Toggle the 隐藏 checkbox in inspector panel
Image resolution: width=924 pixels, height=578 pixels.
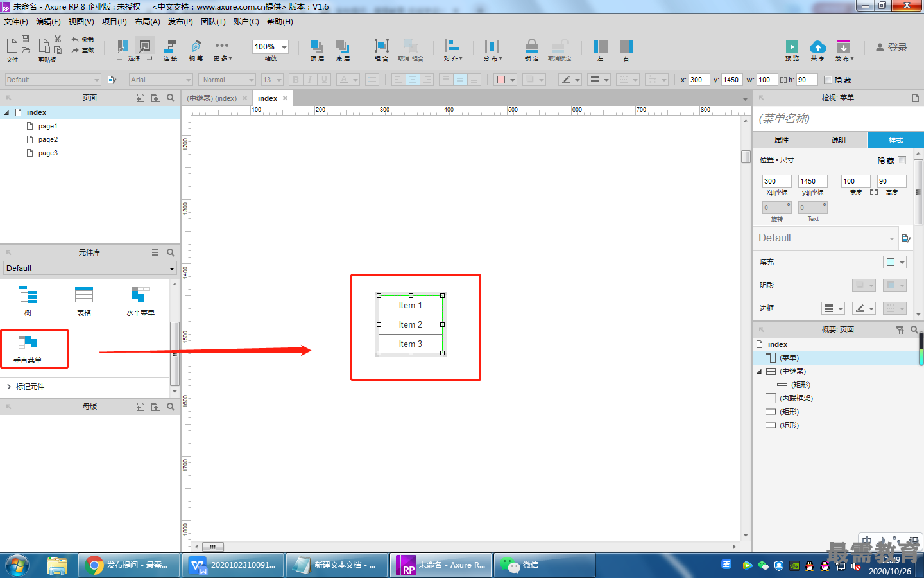[902, 160]
